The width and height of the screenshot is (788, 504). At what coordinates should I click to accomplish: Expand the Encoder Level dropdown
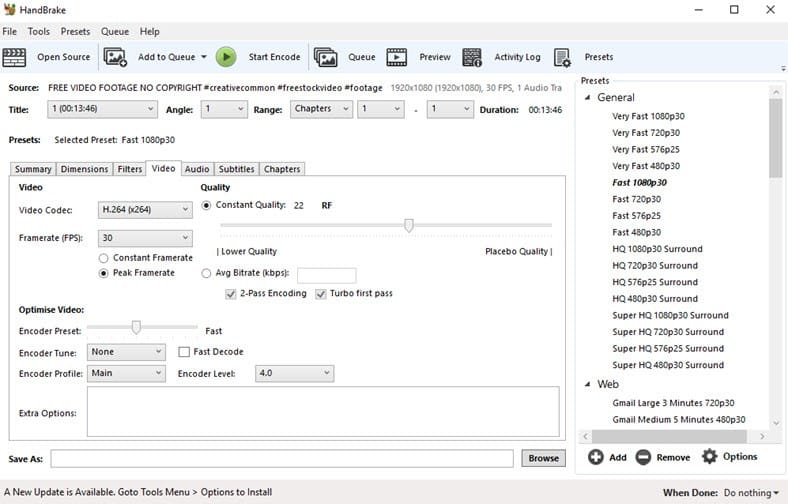pyautogui.click(x=294, y=373)
